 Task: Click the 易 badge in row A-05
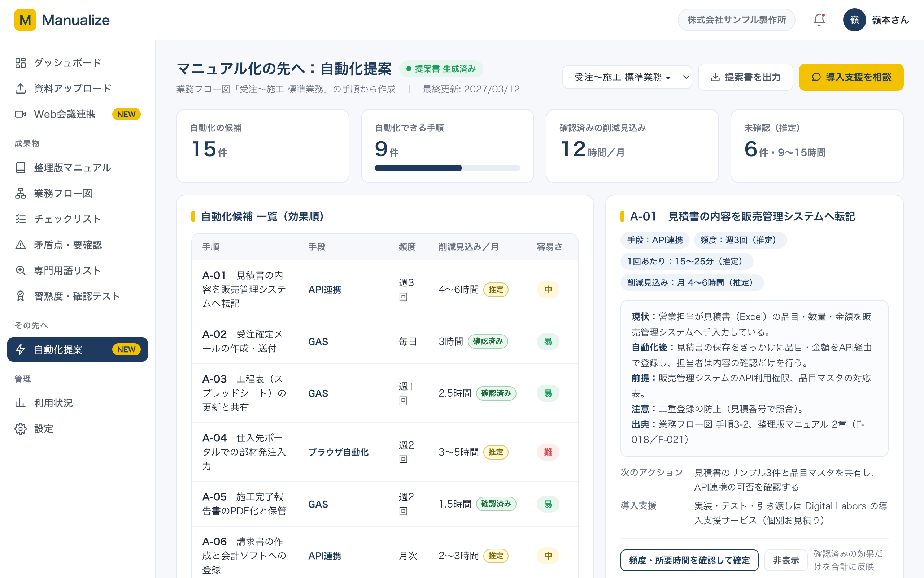tap(548, 504)
